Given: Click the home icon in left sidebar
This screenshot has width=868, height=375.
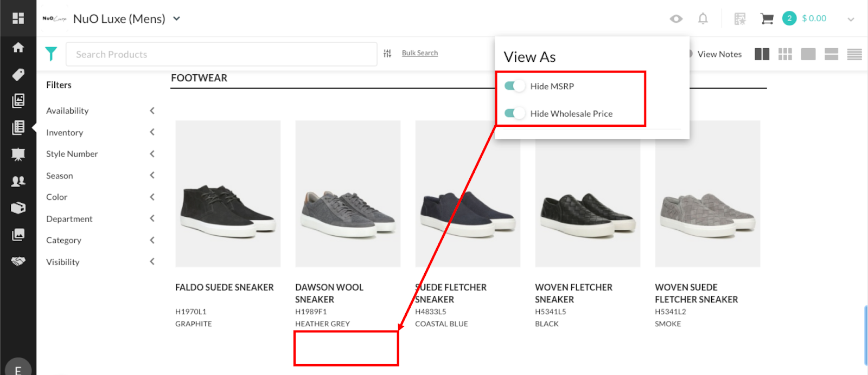Looking at the screenshot, I should (18, 48).
